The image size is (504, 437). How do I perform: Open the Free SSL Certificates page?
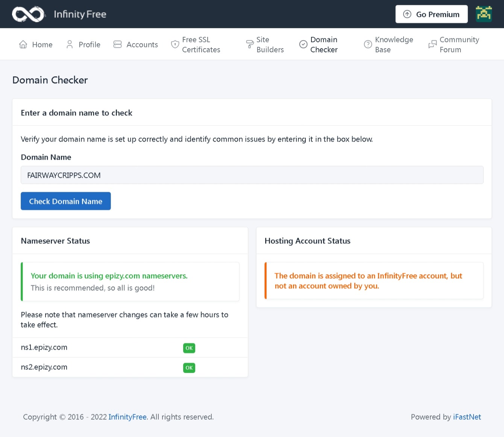click(201, 44)
